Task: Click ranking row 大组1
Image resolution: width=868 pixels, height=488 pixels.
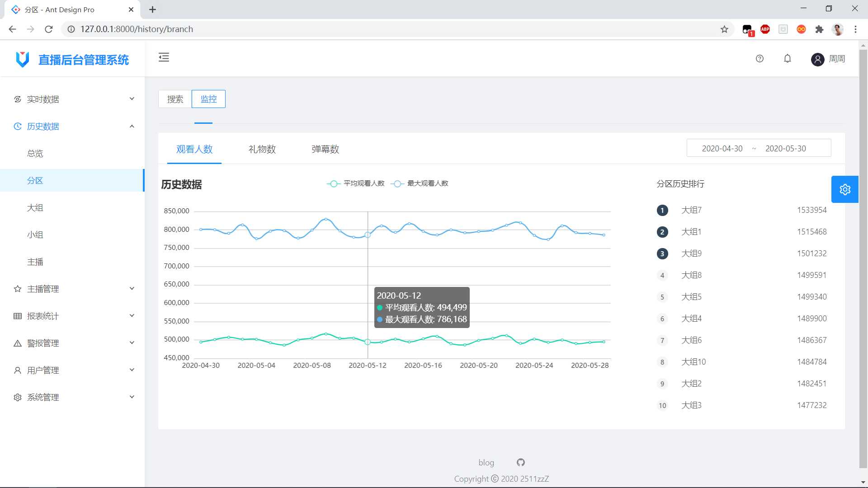Action: pos(741,232)
